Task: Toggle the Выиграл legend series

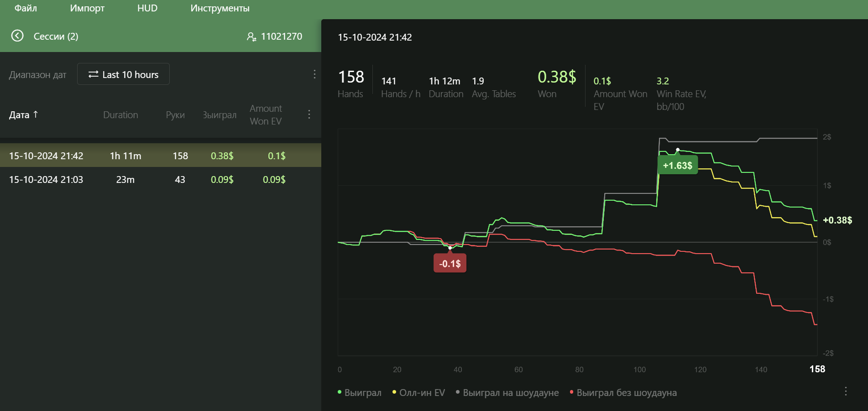Action: 360,392
